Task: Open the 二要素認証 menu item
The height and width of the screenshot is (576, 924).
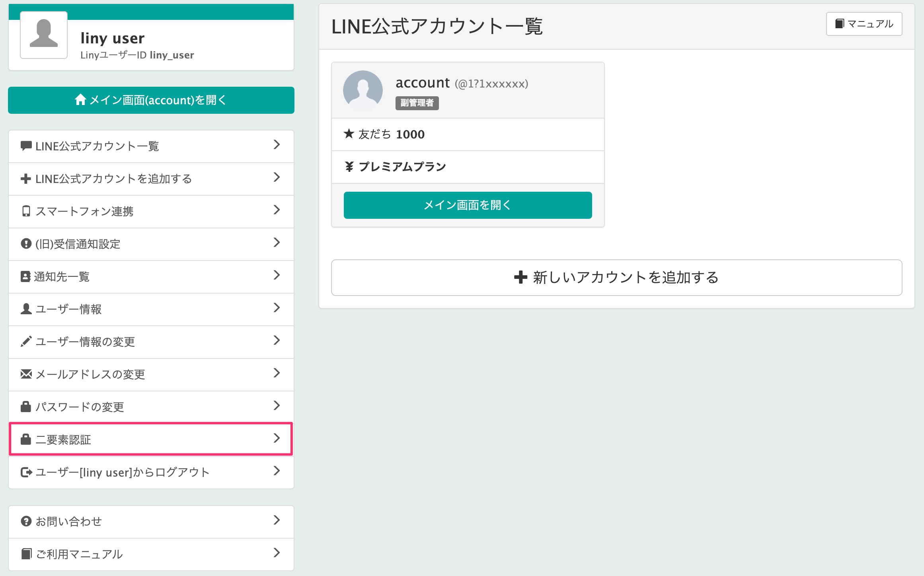Action: [x=150, y=439]
